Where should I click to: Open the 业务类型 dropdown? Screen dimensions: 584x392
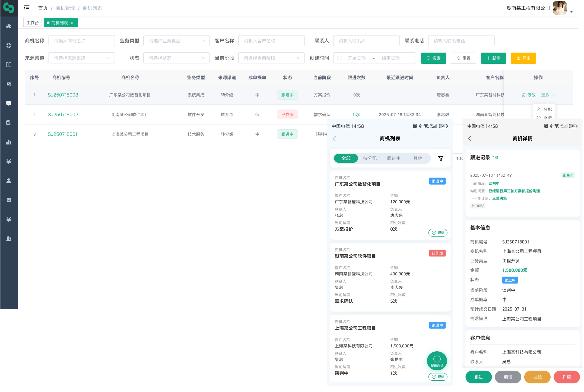pyautogui.click(x=176, y=41)
